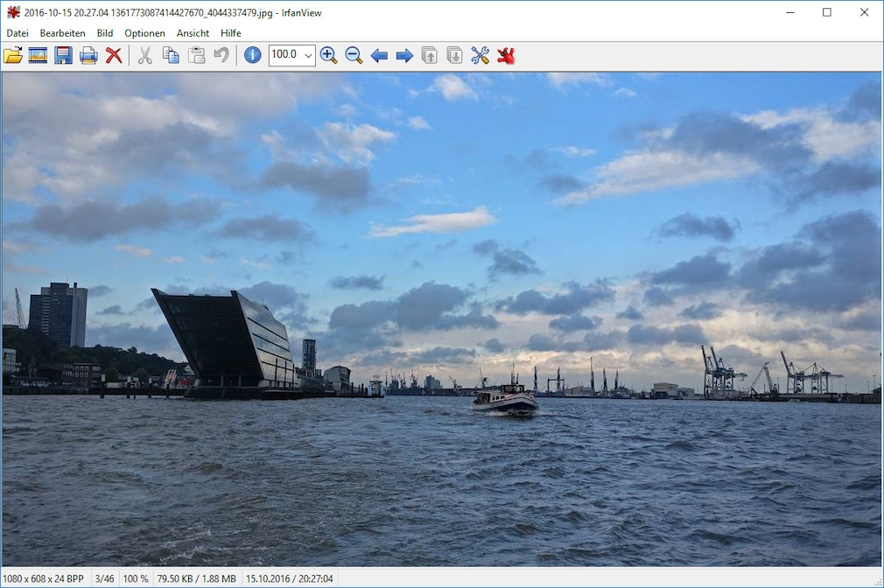This screenshot has width=884, height=588.
Task: Jump to the last image in folder
Action: (453, 54)
